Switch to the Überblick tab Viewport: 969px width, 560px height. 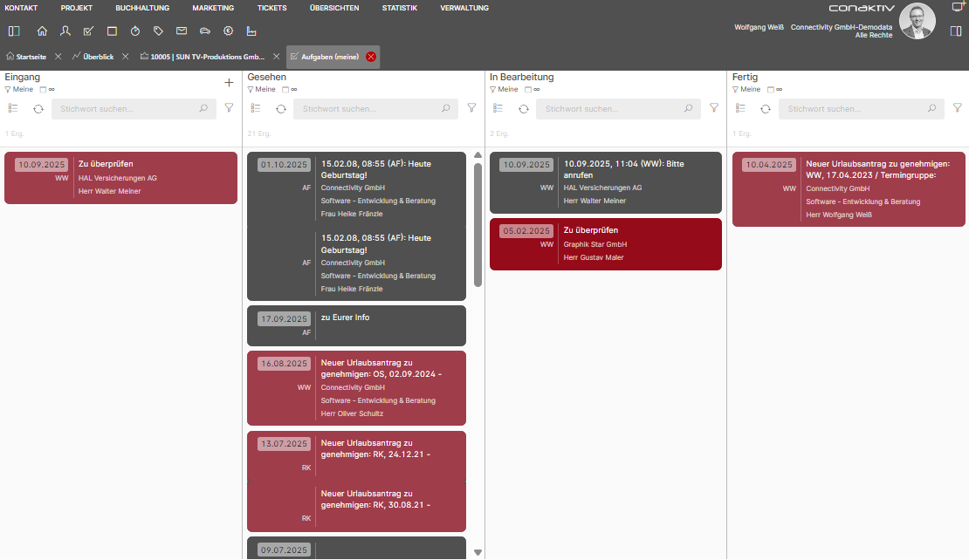[x=93, y=57]
